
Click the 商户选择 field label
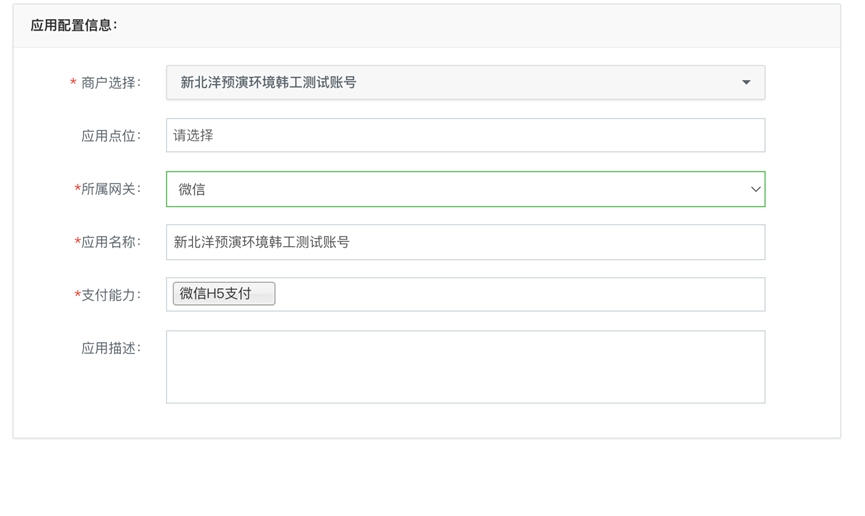click(111, 83)
